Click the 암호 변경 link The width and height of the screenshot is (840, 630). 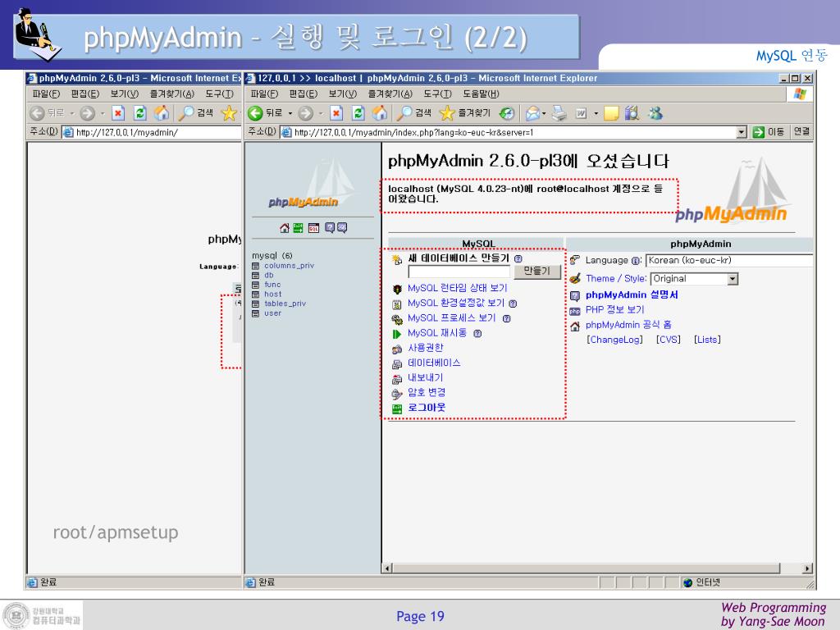click(427, 393)
